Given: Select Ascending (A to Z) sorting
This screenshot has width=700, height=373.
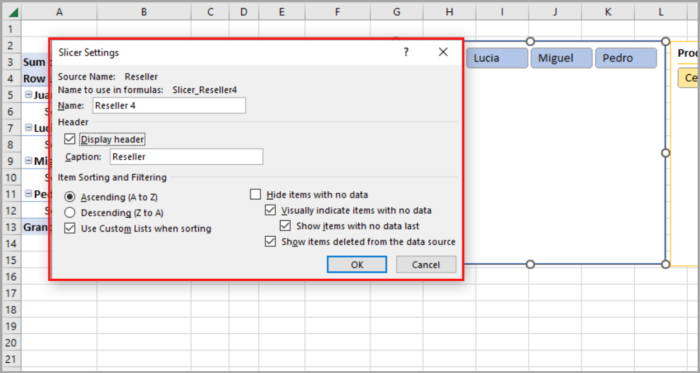Looking at the screenshot, I should pos(70,197).
